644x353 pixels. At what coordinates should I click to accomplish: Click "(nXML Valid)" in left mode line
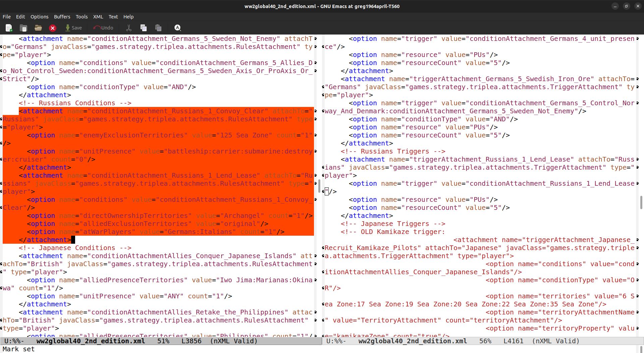(x=234, y=341)
